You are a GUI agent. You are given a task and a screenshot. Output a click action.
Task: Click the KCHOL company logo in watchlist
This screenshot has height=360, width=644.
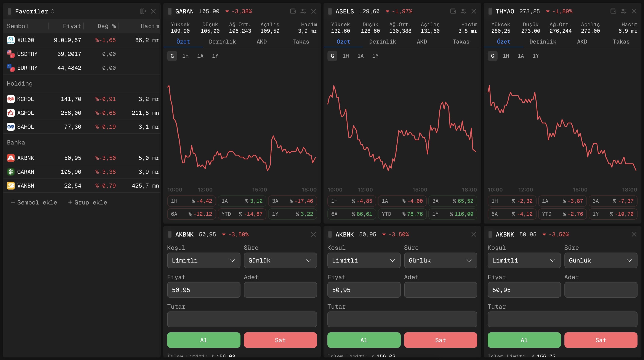coord(11,99)
